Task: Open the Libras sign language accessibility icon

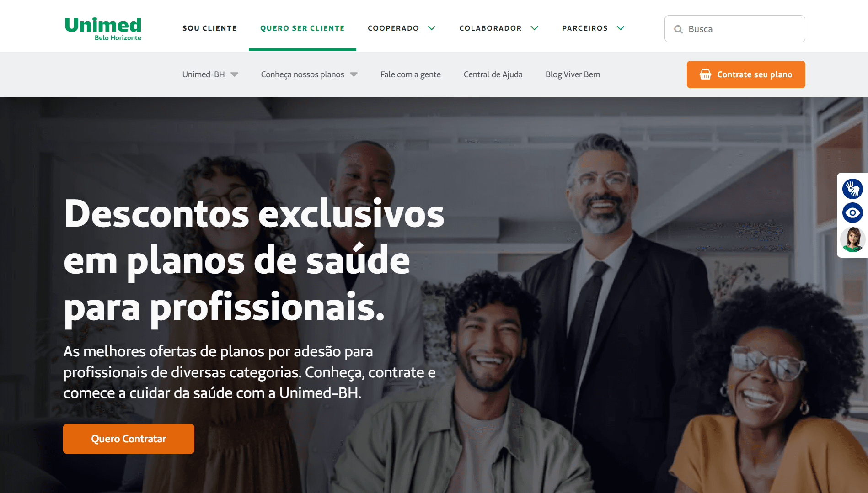Action: 852,189
